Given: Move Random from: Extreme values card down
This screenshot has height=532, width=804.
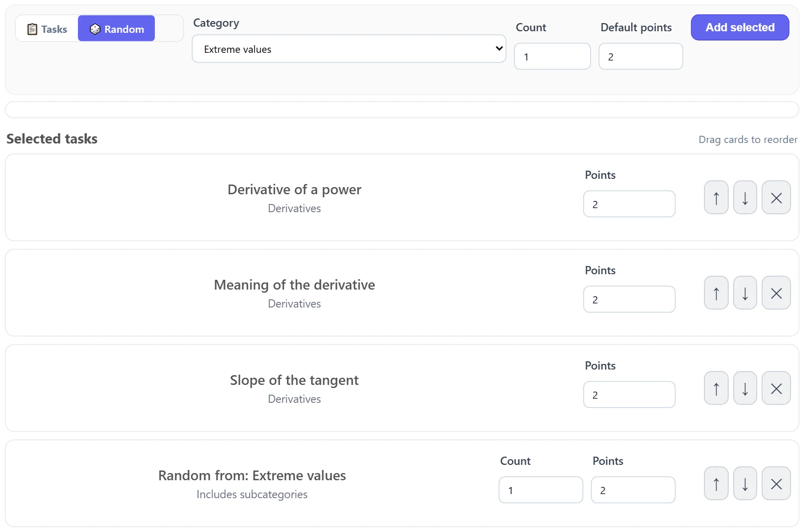Looking at the screenshot, I should coord(745,483).
